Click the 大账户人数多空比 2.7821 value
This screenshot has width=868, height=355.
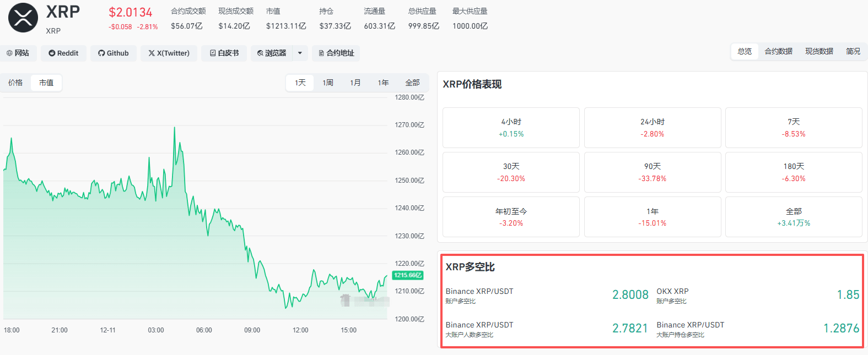(630, 329)
